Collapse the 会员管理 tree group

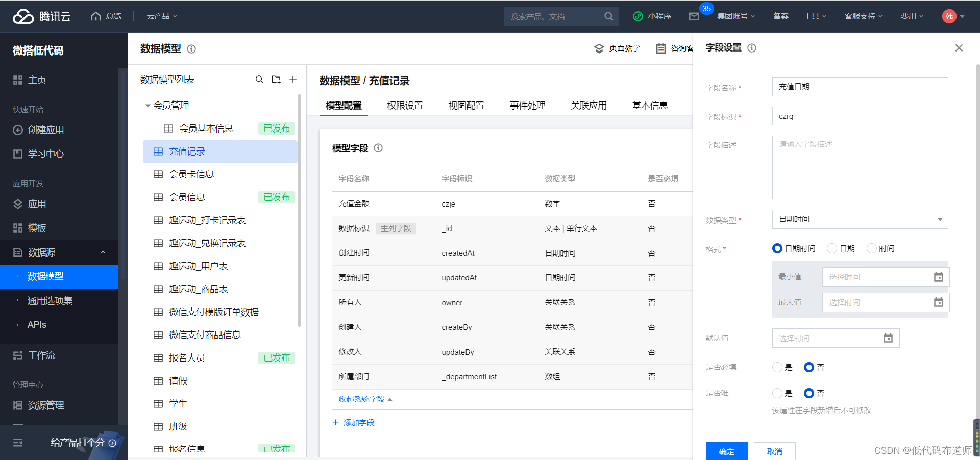tap(148, 106)
